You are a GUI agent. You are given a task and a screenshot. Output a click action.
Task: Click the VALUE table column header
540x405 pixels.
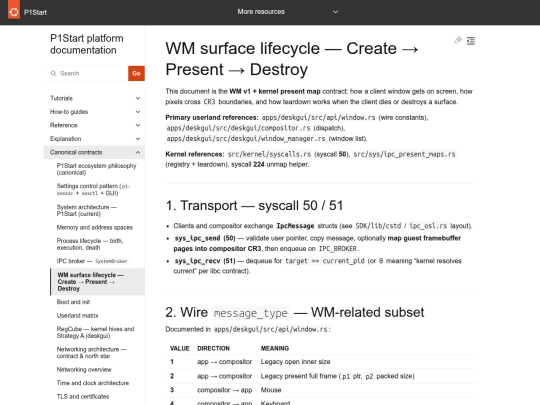pos(180,349)
